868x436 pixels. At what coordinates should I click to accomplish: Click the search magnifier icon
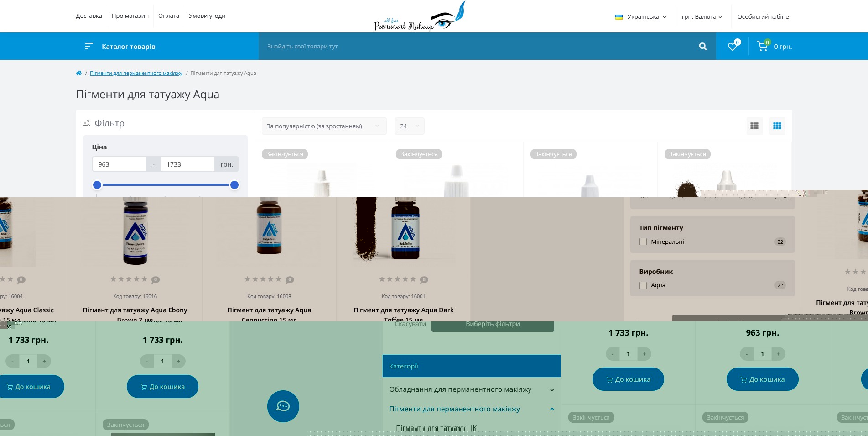(x=703, y=46)
